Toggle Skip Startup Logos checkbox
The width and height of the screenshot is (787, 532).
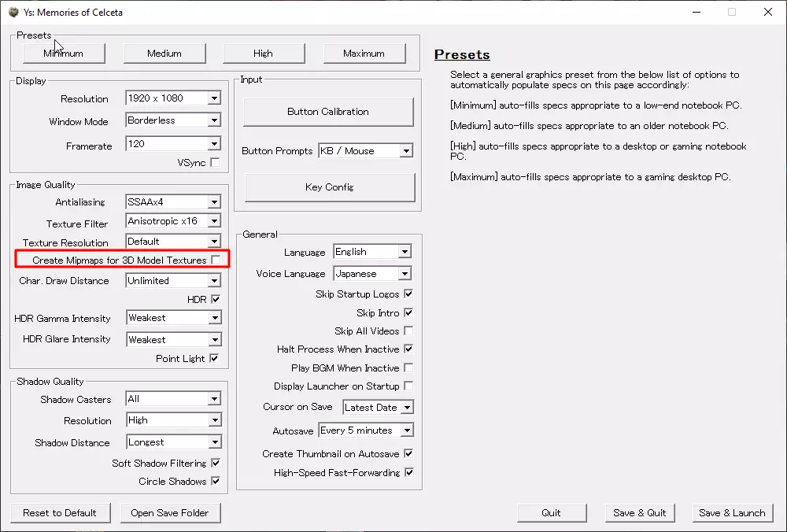click(408, 294)
